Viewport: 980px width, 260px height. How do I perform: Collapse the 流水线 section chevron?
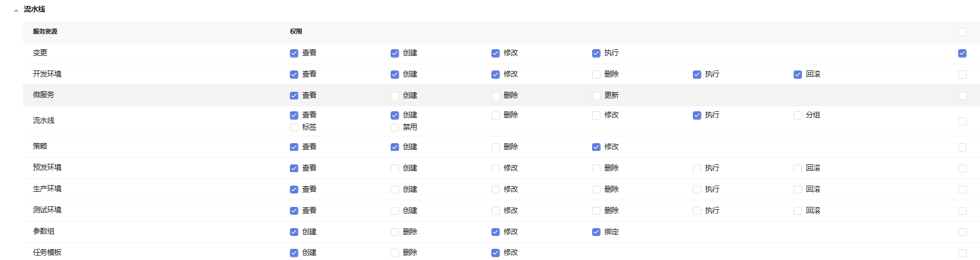click(x=16, y=10)
